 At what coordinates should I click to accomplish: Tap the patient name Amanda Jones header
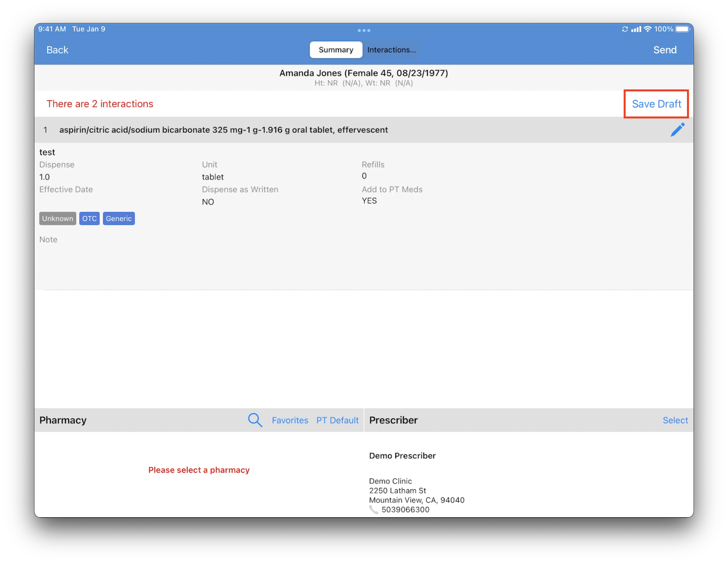[x=363, y=73]
